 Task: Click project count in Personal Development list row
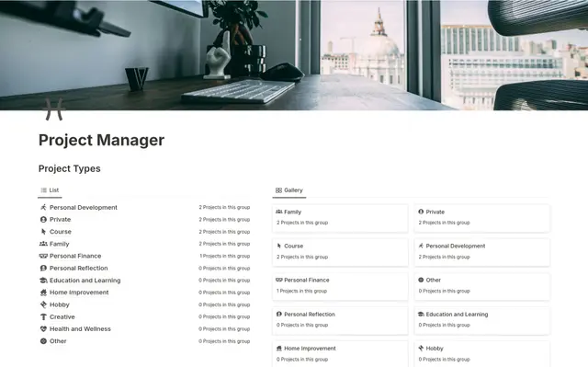(x=224, y=207)
